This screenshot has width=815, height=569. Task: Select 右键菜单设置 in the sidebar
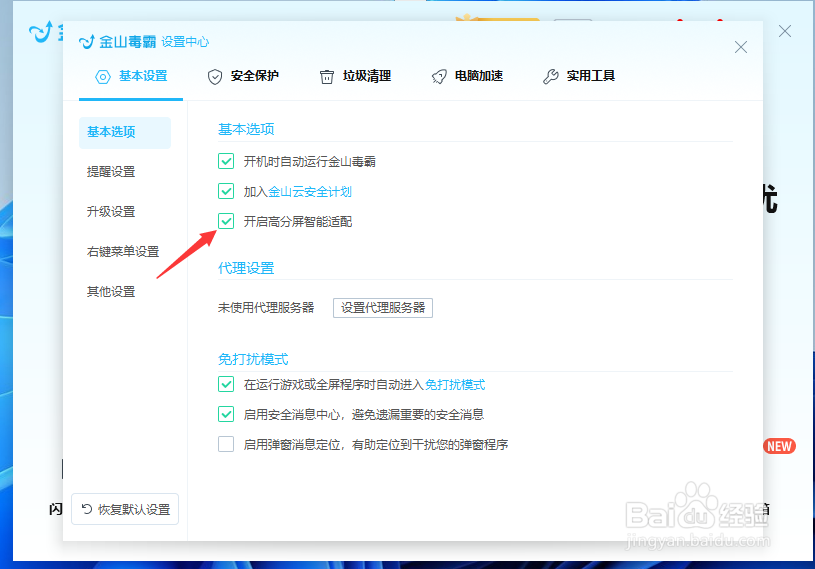(123, 252)
